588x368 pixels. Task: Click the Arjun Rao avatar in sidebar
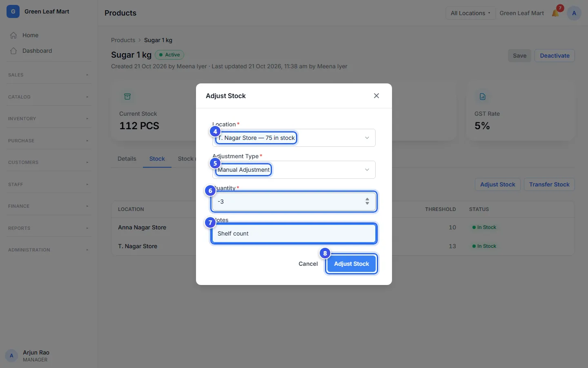point(11,356)
